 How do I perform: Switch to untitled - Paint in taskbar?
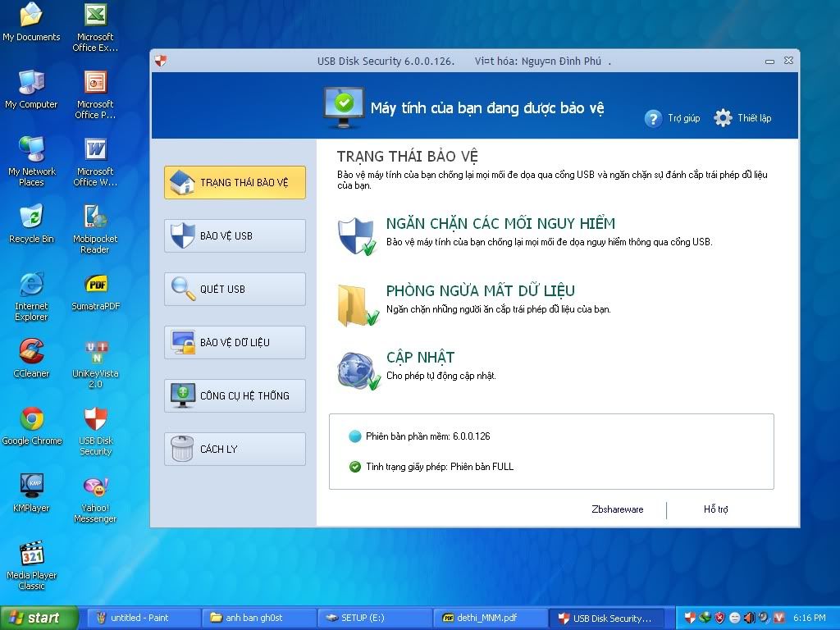[143, 618]
